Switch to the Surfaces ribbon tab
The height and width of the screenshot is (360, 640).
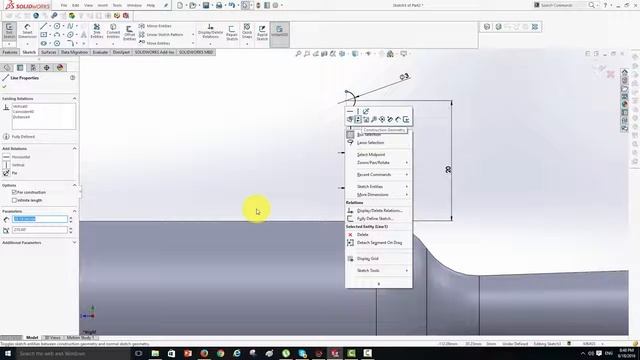tap(49, 52)
